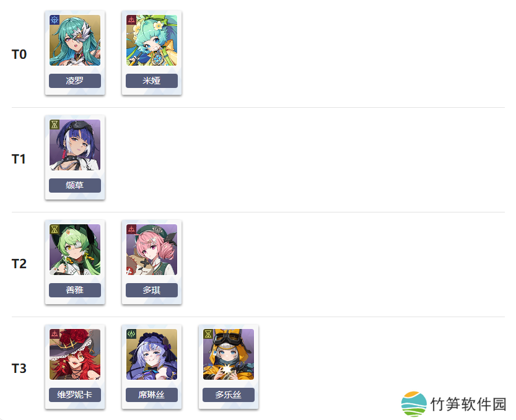
Task: Click the 多乐丝 name button
Action: click(x=229, y=395)
